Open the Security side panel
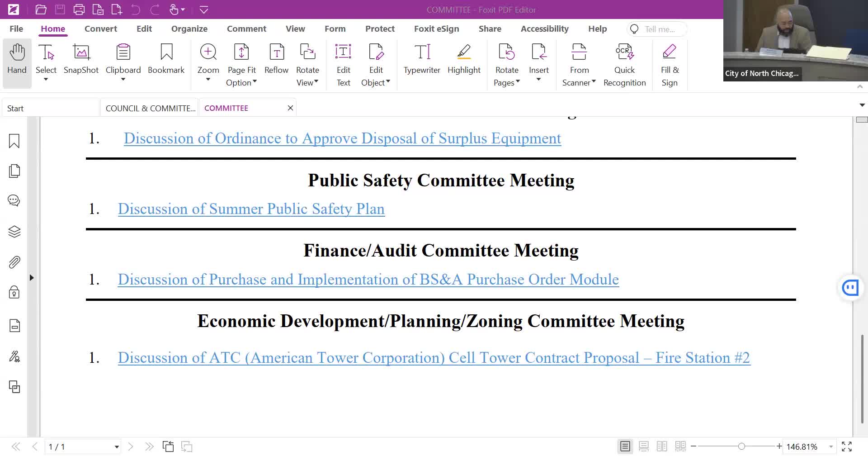Viewport: 868px width, 456px height. click(x=14, y=292)
